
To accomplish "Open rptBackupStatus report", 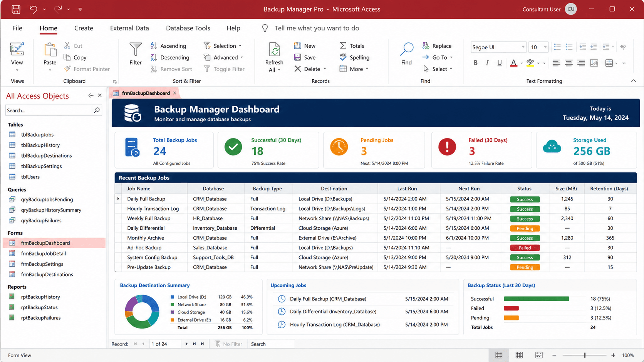I will 39,307.
